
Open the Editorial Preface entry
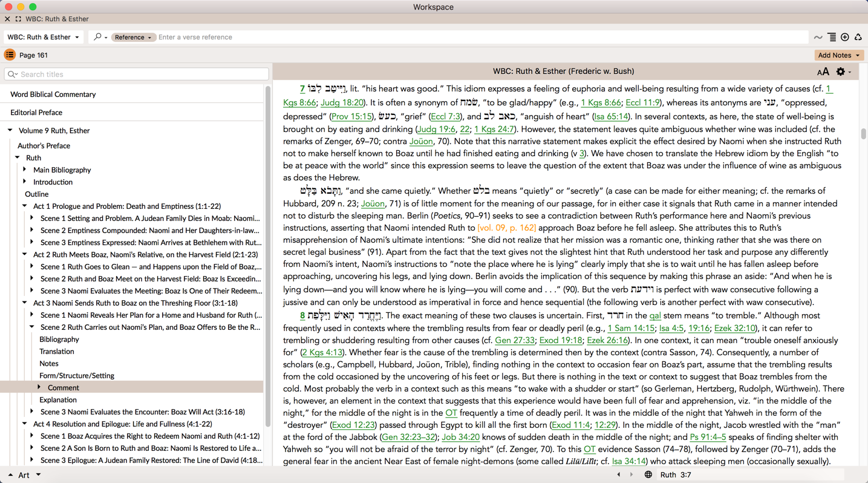click(x=36, y=113)
